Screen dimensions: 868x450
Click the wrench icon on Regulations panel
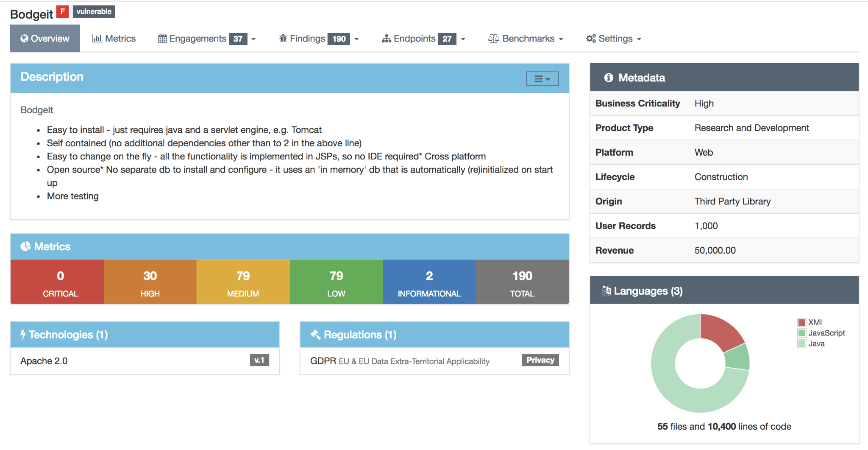pyautogui.click(x=314, y=334)
